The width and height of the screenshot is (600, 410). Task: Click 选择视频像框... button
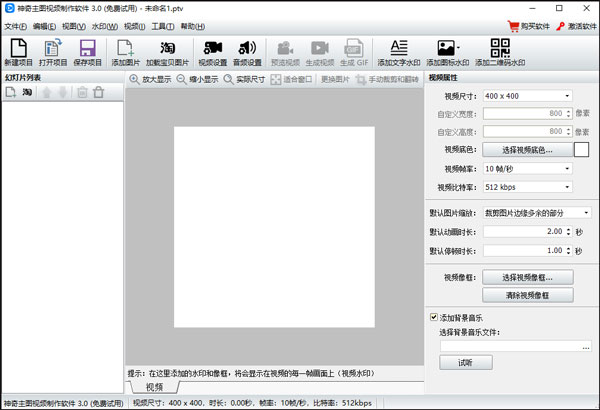(527, 277)
